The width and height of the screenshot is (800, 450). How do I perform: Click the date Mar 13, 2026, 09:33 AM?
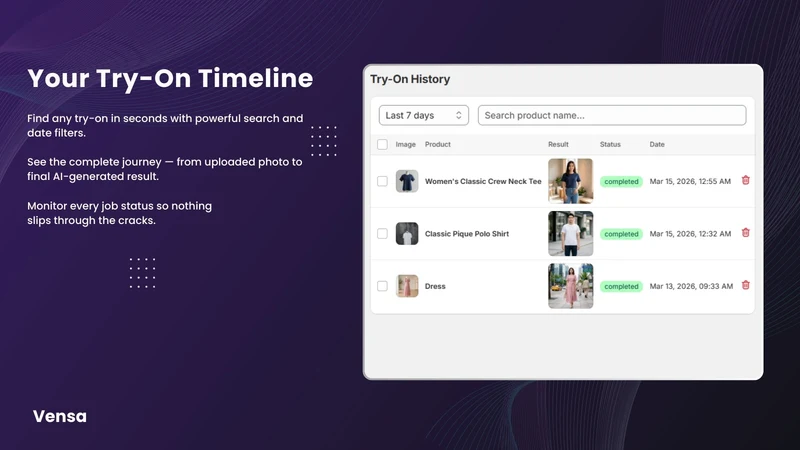[x=691, y=286]
